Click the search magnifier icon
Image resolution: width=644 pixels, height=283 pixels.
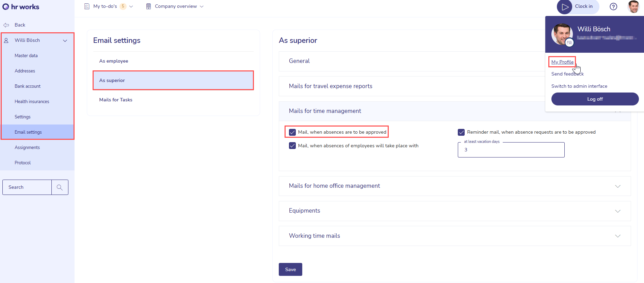(60, 187)
